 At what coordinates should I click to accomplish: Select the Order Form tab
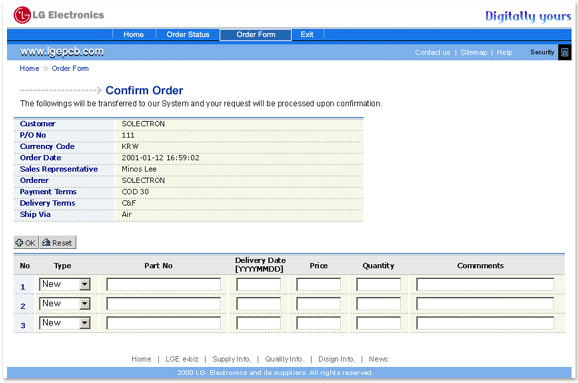coord(256,35)
